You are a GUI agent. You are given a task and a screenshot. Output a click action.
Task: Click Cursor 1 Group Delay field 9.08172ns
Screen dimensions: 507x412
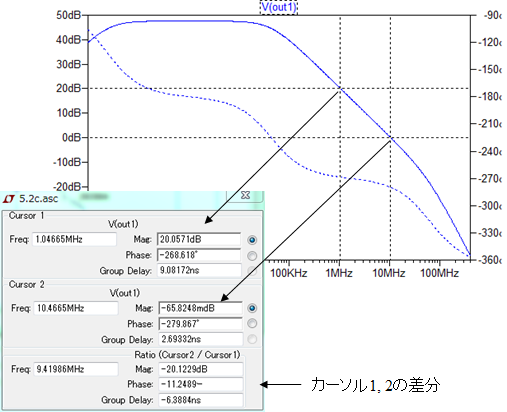point(199,270)
